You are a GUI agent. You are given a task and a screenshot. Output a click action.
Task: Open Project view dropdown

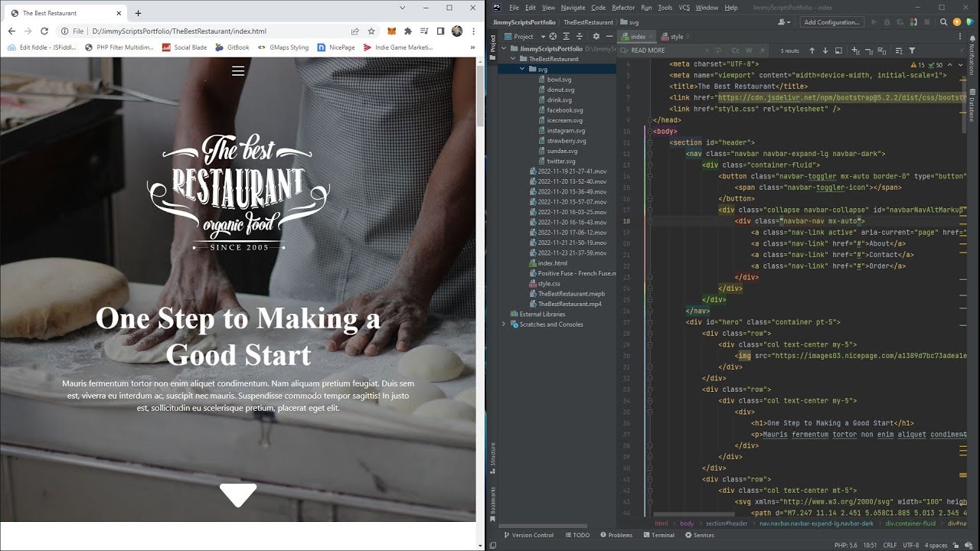[x=524, y=36]
